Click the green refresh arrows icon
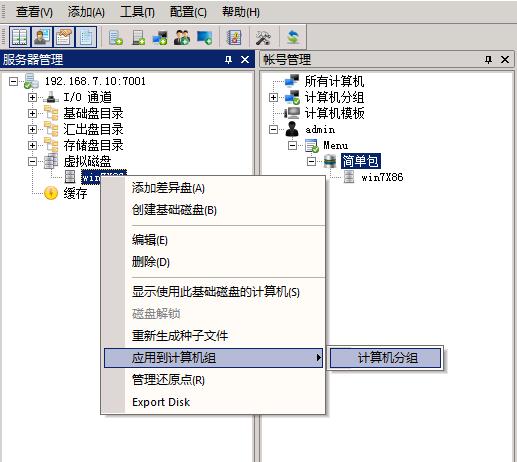517x462 pixels. 293,37
